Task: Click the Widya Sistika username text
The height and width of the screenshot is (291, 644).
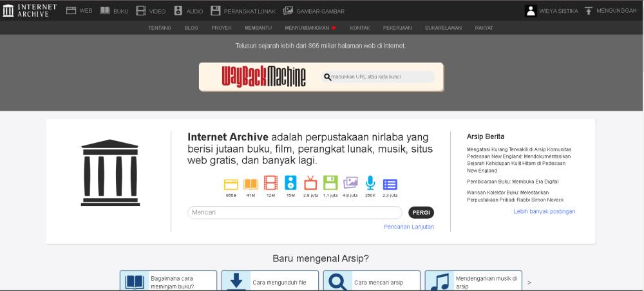Action: click(x=558, y=11)
